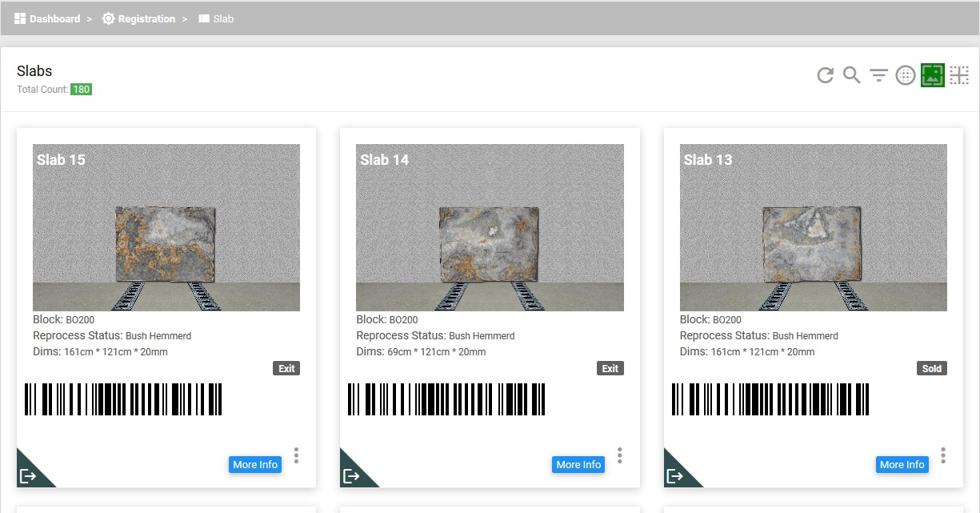Go to Dashboard breadcrumb

coord(54,18)
